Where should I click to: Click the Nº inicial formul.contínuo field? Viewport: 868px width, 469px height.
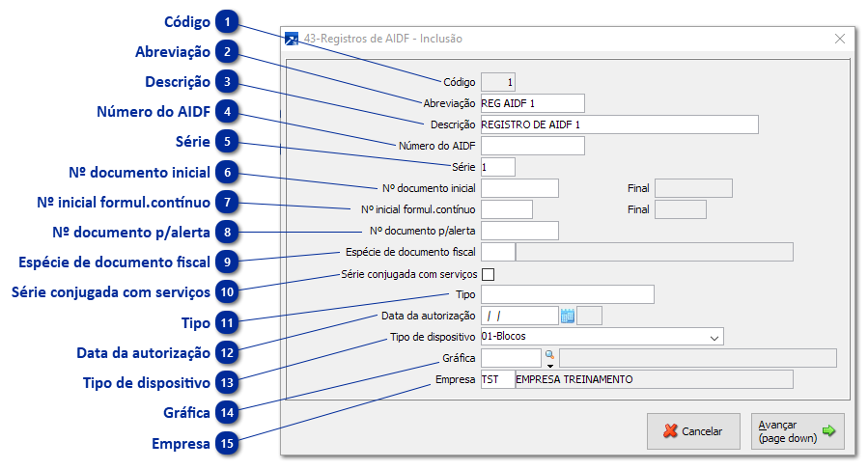click(507, 209)
